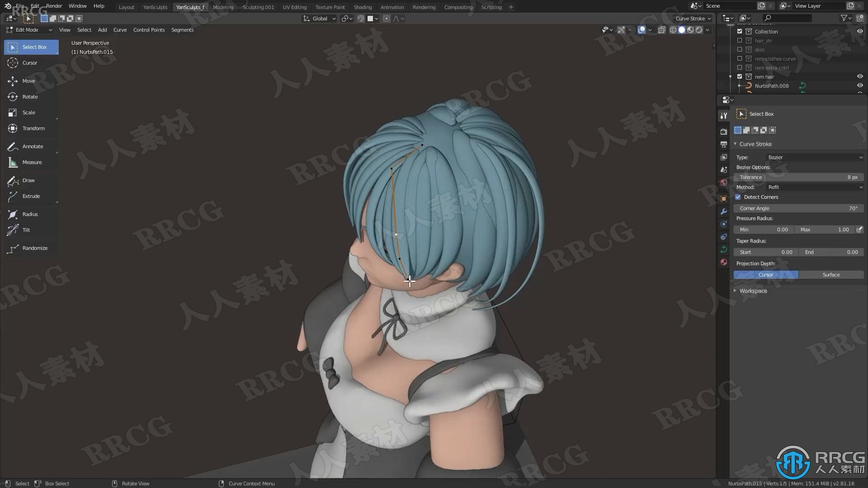The width and height of the screenshot is (868, 488).
Task: Toggle proportional editing in header
Action: pos(386,19)
